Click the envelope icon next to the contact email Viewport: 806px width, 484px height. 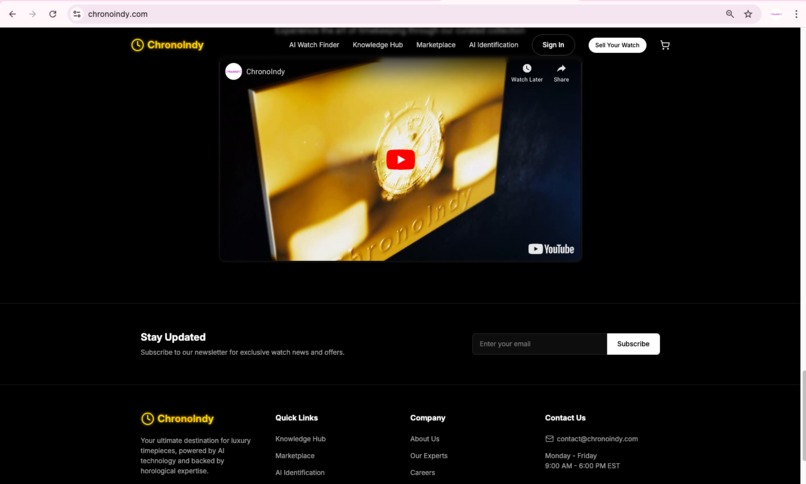549,439
